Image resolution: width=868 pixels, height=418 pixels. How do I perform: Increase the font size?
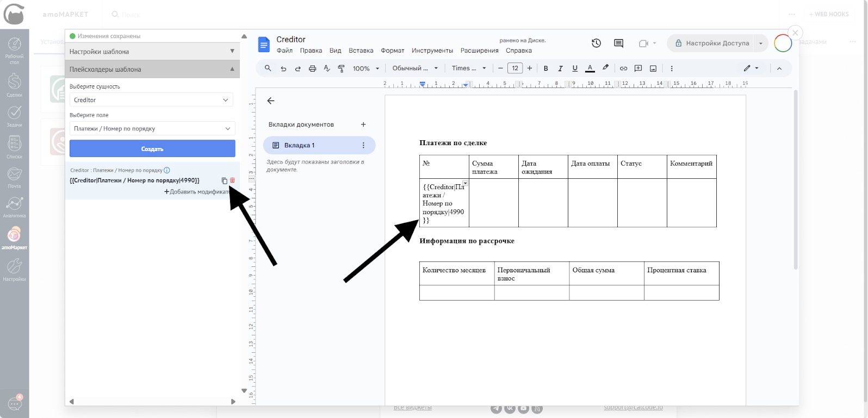tap(530, 68)
